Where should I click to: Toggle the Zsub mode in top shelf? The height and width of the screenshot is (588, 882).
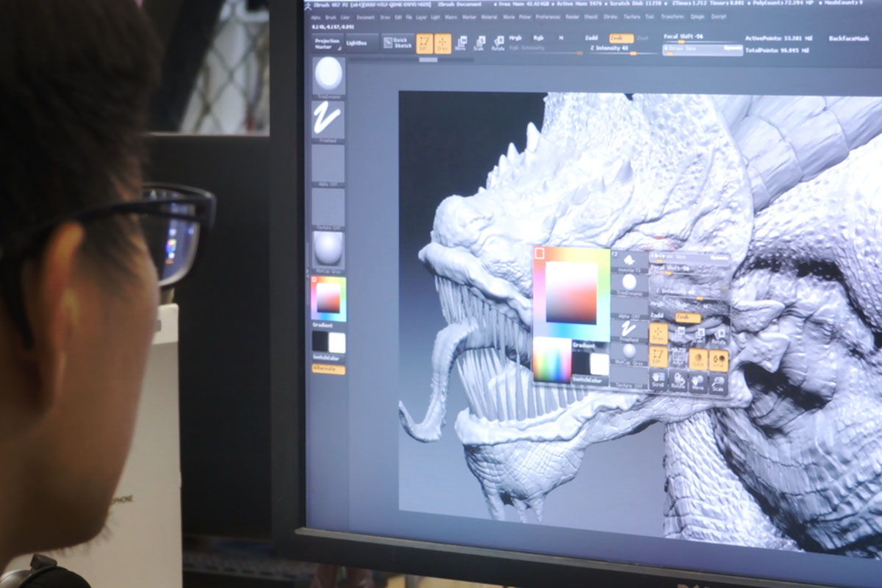tap(621, 38)
